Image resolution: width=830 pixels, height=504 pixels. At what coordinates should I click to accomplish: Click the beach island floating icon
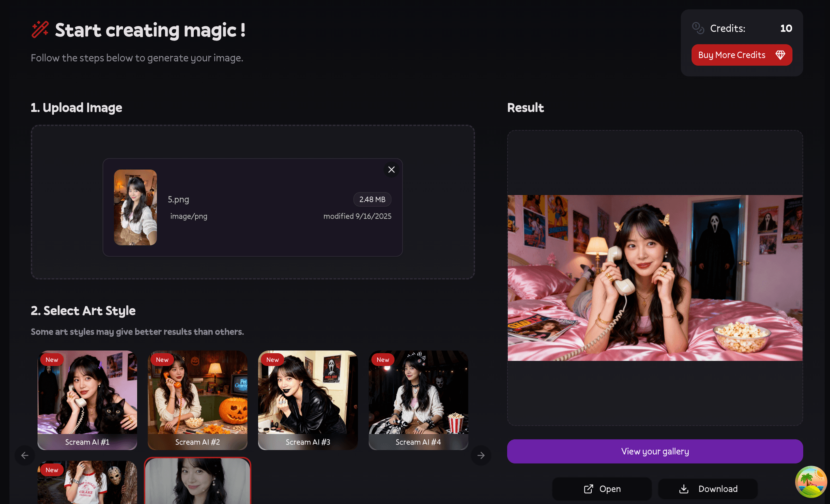tap(811, 482)
